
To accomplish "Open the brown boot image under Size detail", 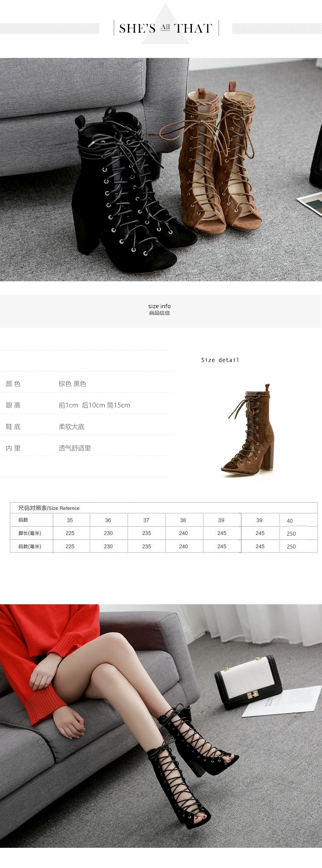I will (x=248, y=430).
